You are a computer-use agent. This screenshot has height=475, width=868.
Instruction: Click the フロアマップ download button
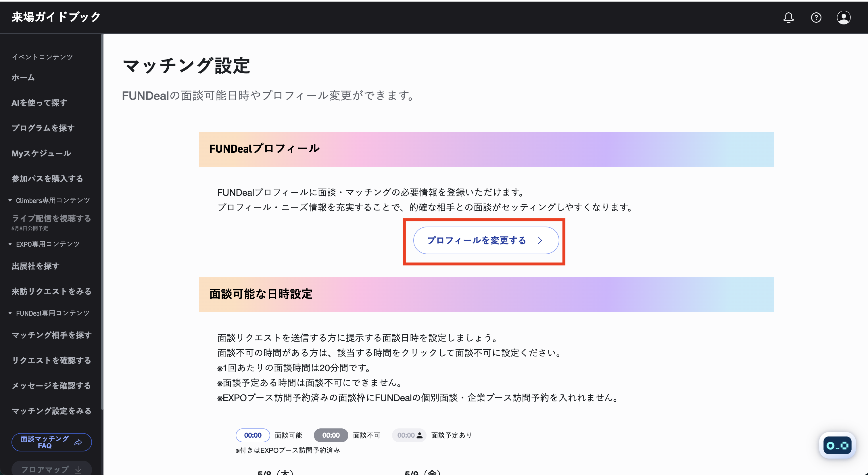(x=51, y=468)
